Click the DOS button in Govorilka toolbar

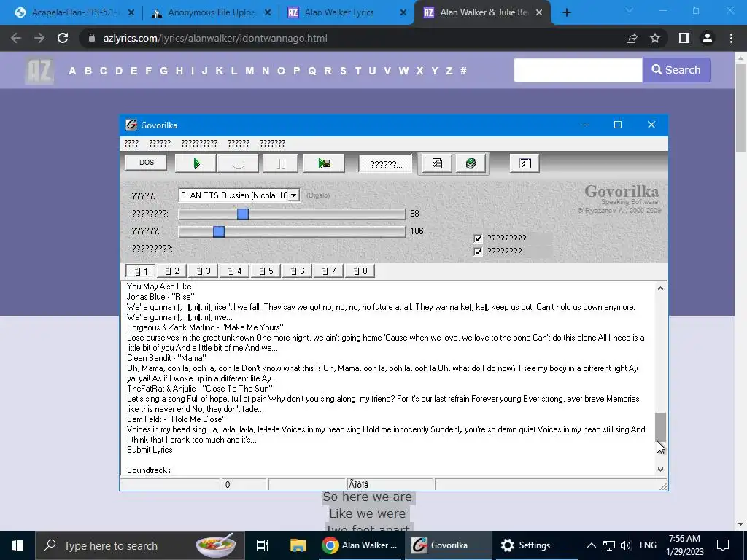click(x=146, y=163)
